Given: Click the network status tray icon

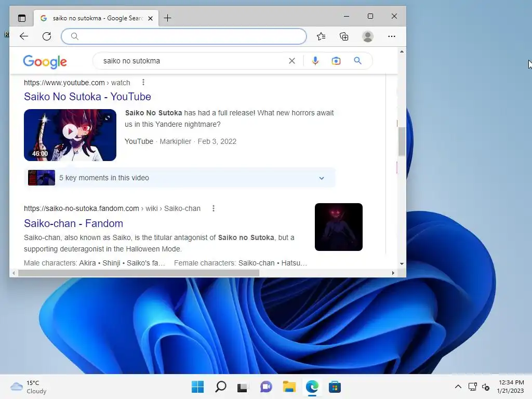Looking at the screenshot, I should click(473, 387).
